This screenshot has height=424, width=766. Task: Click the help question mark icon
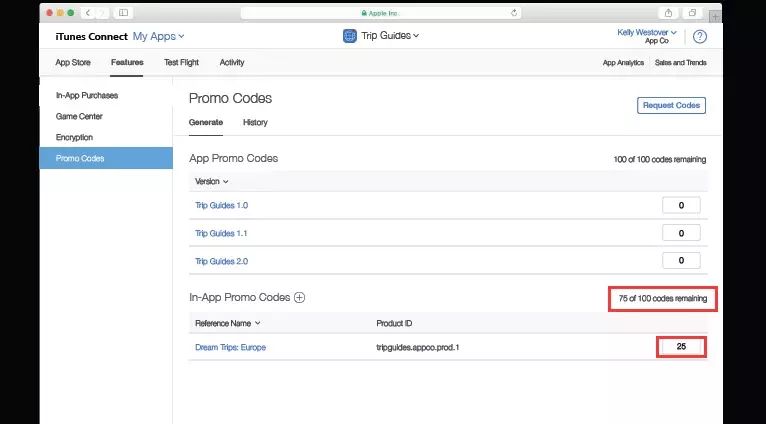click(700, 37)
